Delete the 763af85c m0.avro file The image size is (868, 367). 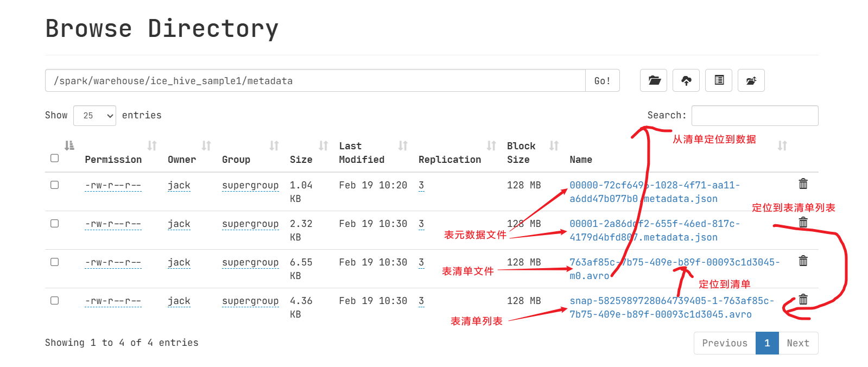803,261
